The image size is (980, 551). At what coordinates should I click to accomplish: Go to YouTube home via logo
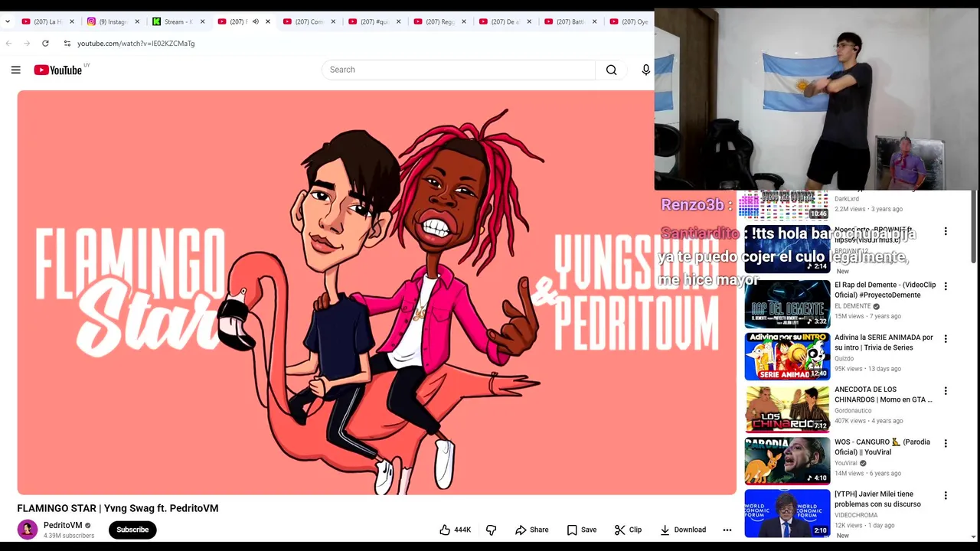pyautogui.click(x=58, y=70)
